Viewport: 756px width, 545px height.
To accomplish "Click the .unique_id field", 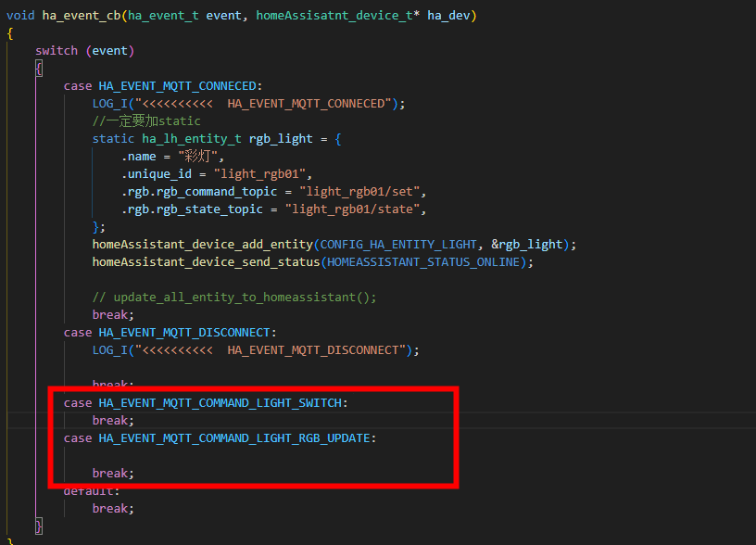I will point(157,174).
